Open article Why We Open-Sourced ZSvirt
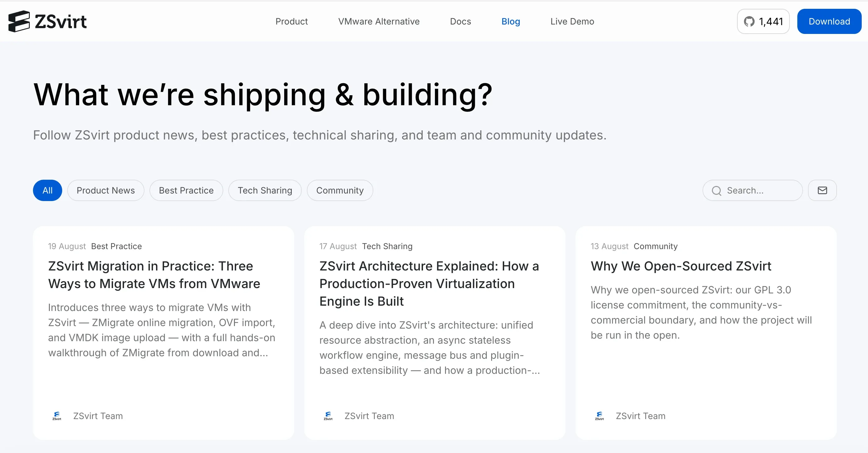868x453 pixels. pos(681,266)
